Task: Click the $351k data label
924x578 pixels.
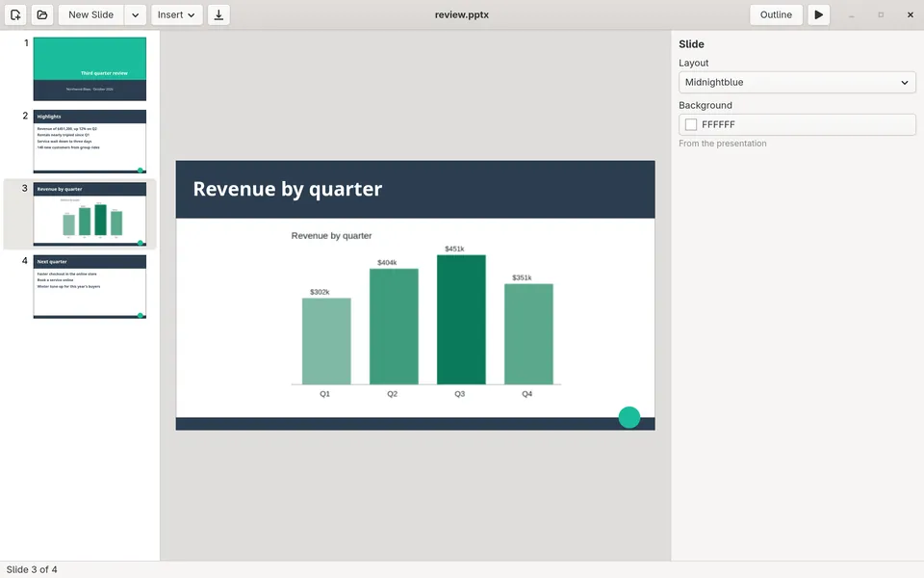Action: tap(522, 277)
